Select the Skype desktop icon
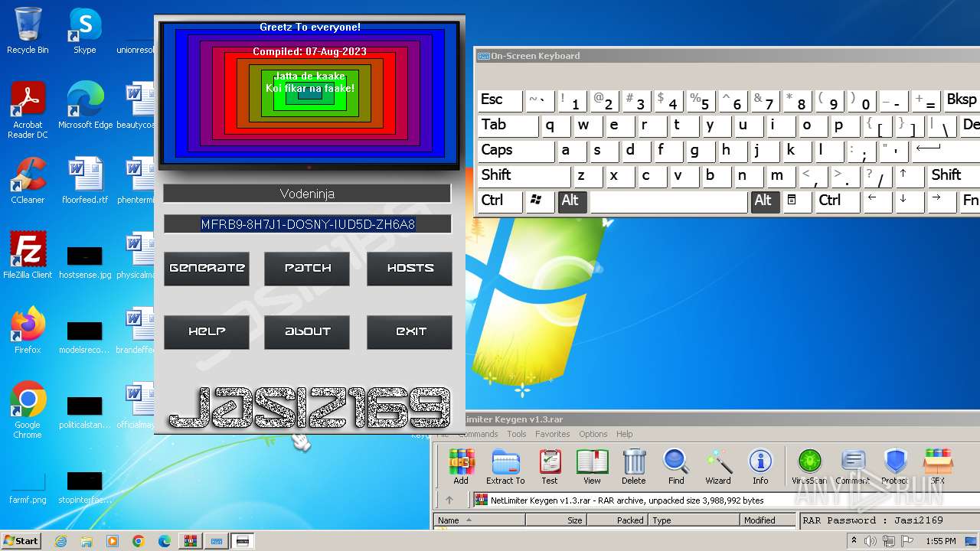 click(84, 31)
